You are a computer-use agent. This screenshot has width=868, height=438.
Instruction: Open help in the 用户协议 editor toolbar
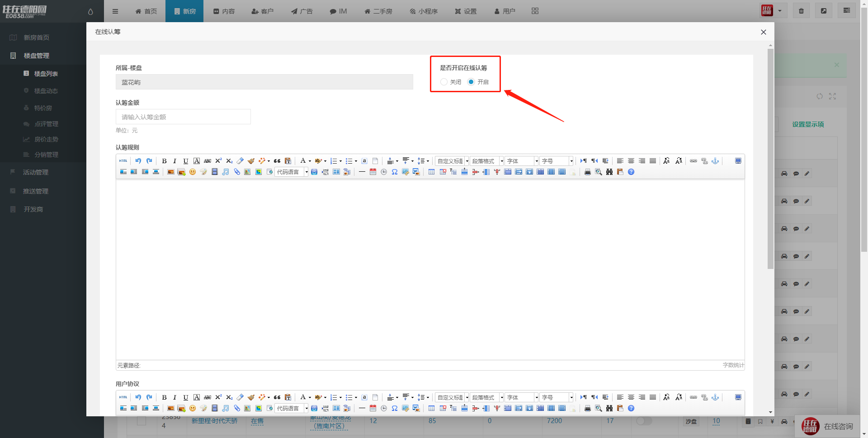coord(631,408)
